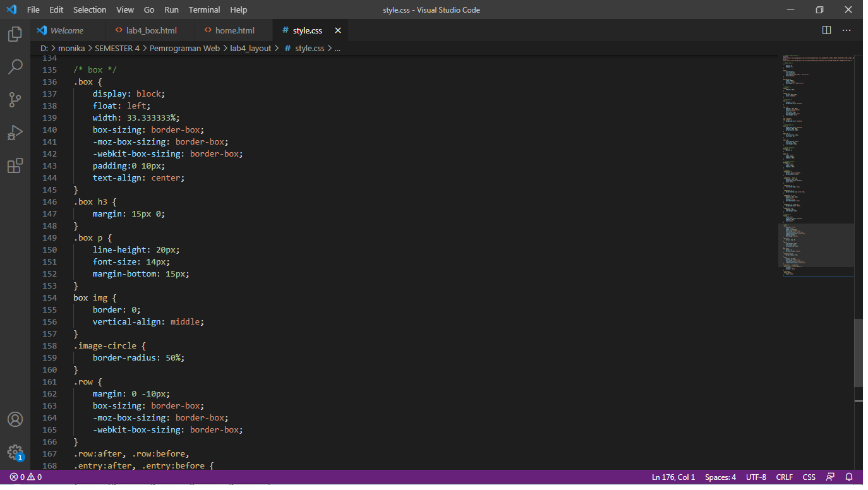This screenshot has width=868, height=490.
Task: Click the breadcrumb trailing ellipsis symbol
Action: (x=337, y=48)
